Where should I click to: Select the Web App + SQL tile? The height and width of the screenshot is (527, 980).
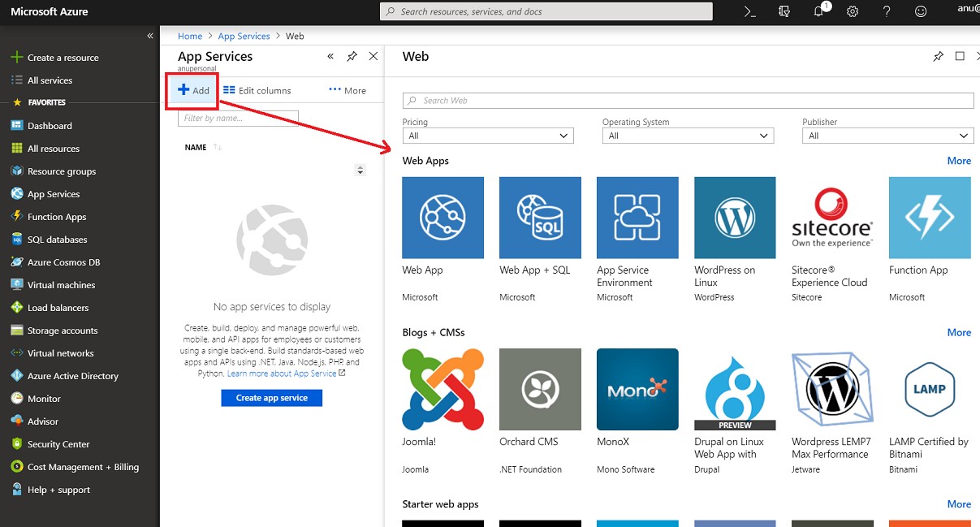tap(540, 218)
